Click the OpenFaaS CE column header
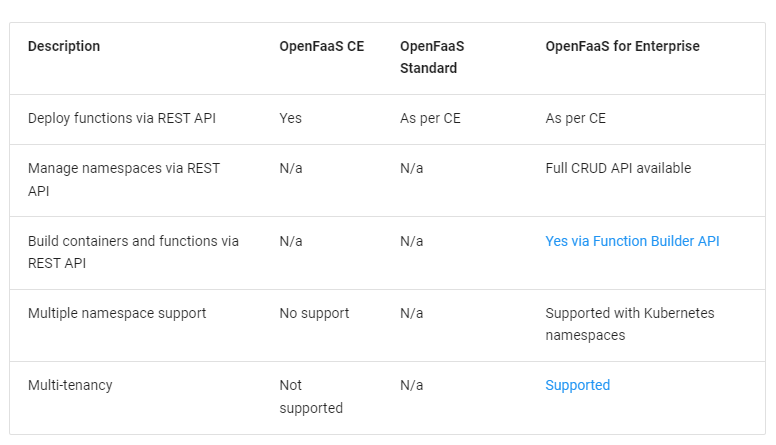Viewport: 776px width, 445px height. (322, 46)
